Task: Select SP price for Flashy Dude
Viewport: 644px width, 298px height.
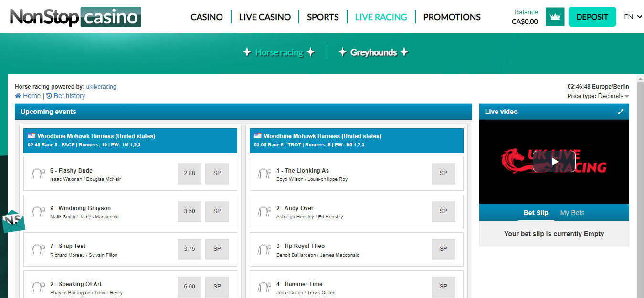Action: click(x=217, y=174)
